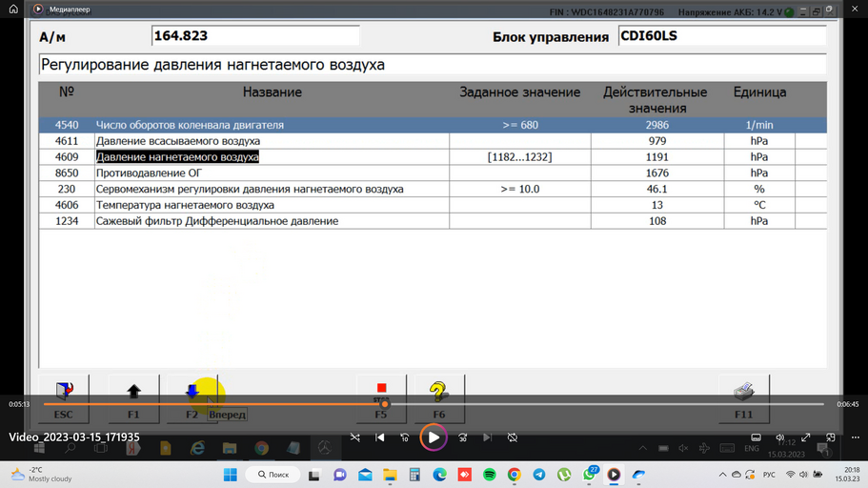The image size is (868, 488).
Task: Play the video in media player
Action: point(434,437)
